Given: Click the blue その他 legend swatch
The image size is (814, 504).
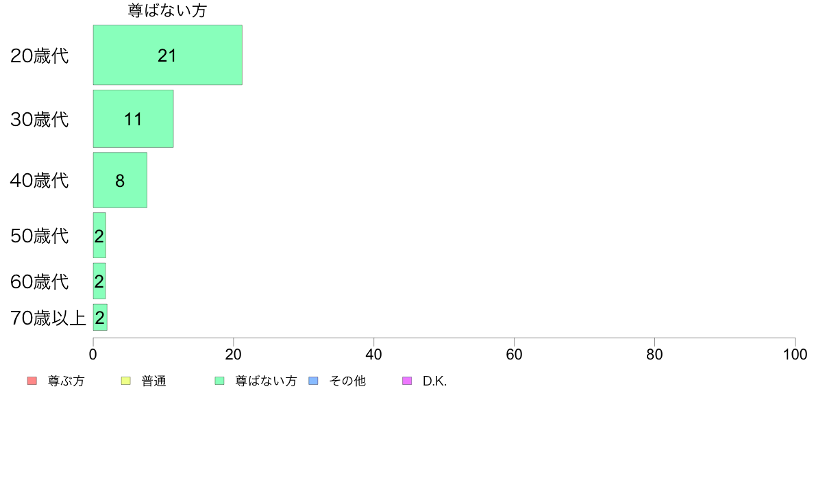Looking at the screenshot, I should click(314, 381).
